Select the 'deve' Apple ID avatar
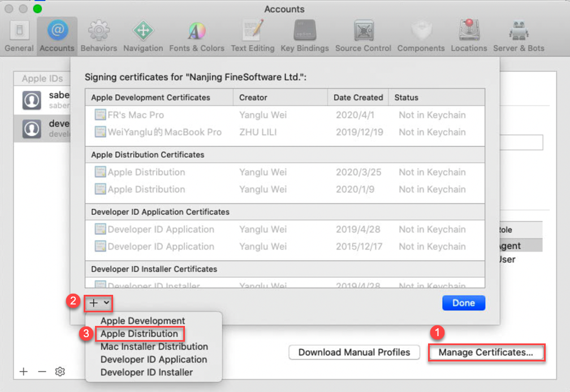Viewport: 570px width, 392px height. (x=32, y=128)
